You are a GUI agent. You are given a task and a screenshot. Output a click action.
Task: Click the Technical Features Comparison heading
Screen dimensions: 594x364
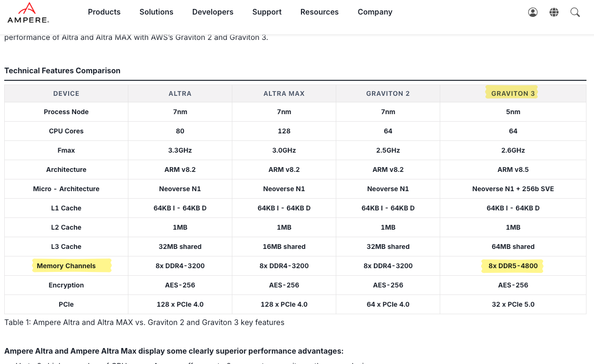click(x=62, y=71)
